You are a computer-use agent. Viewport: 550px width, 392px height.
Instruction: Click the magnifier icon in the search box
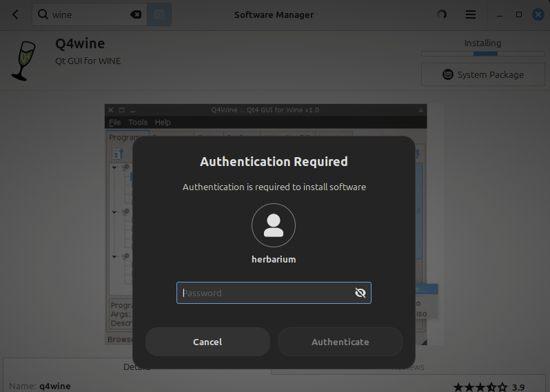pyautogui.click(x=43, y=14)
